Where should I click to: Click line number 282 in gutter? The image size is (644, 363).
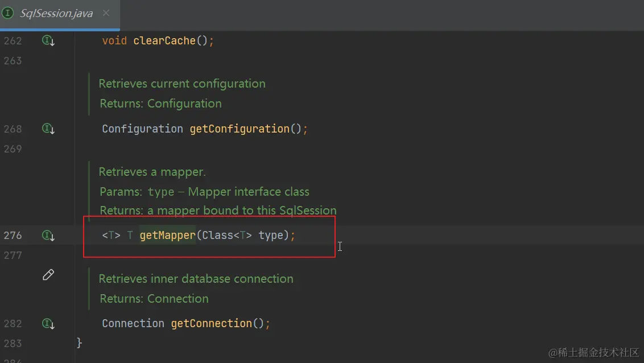click(13, 324)
